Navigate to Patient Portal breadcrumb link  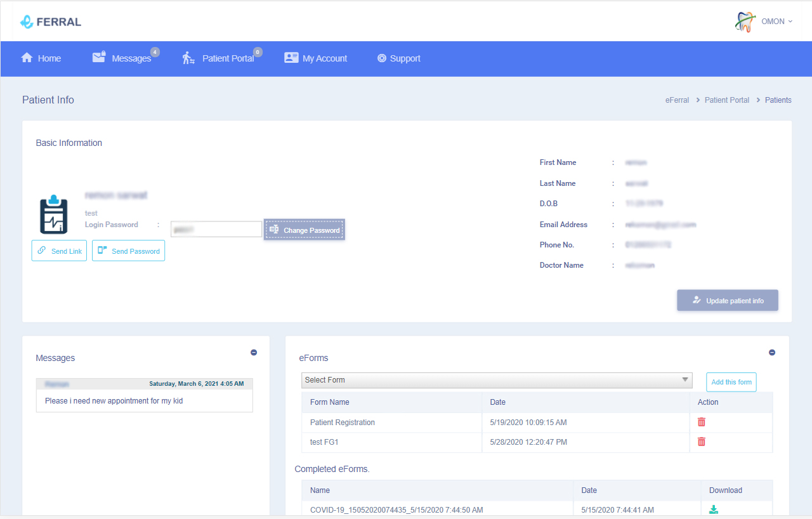pyautogui.click(x=726, y=100)
